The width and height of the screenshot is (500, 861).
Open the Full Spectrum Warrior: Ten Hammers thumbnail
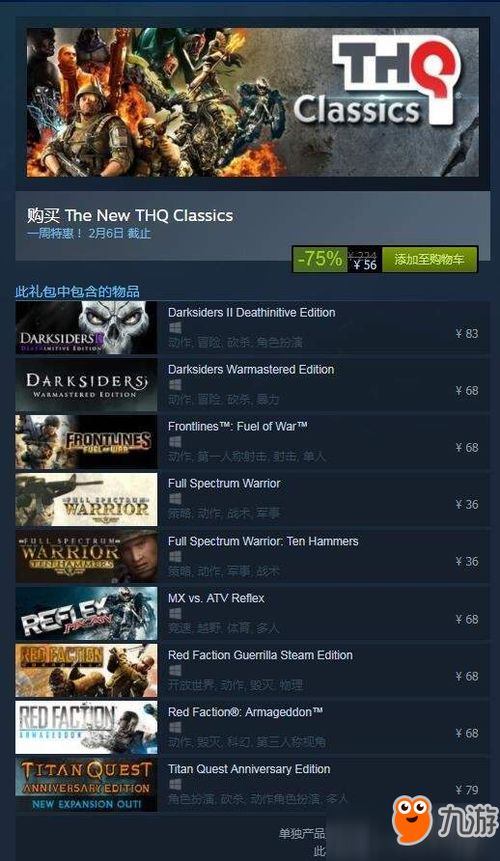[86, 556]
